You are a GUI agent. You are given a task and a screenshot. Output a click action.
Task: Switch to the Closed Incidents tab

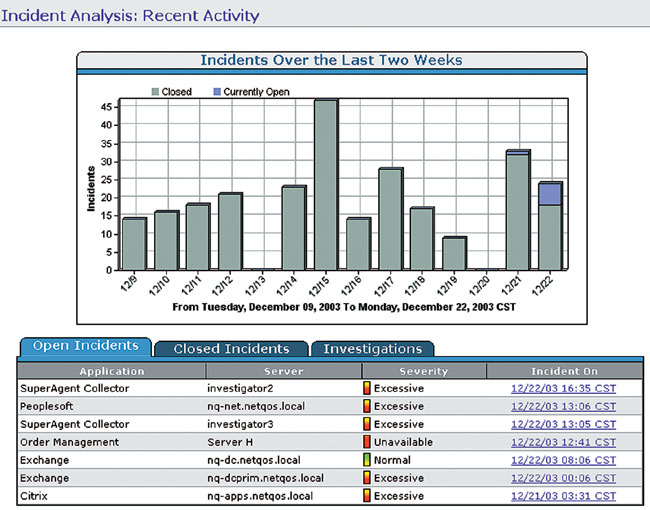click(x=231, y=349)
